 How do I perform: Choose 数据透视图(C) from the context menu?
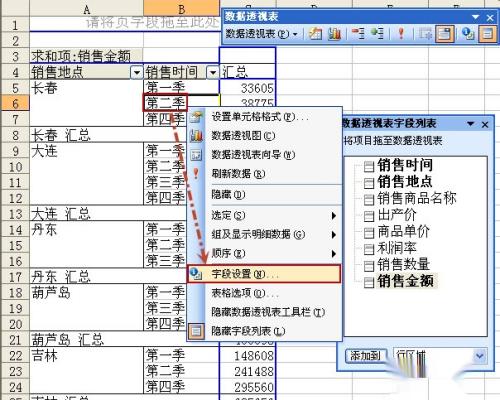pos(265,136)
